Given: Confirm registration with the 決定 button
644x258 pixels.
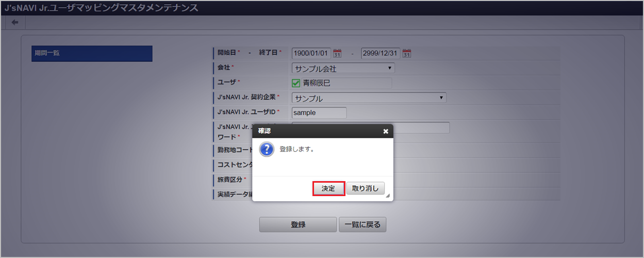Looking at the screenshot, I should (x=328, y=188).
